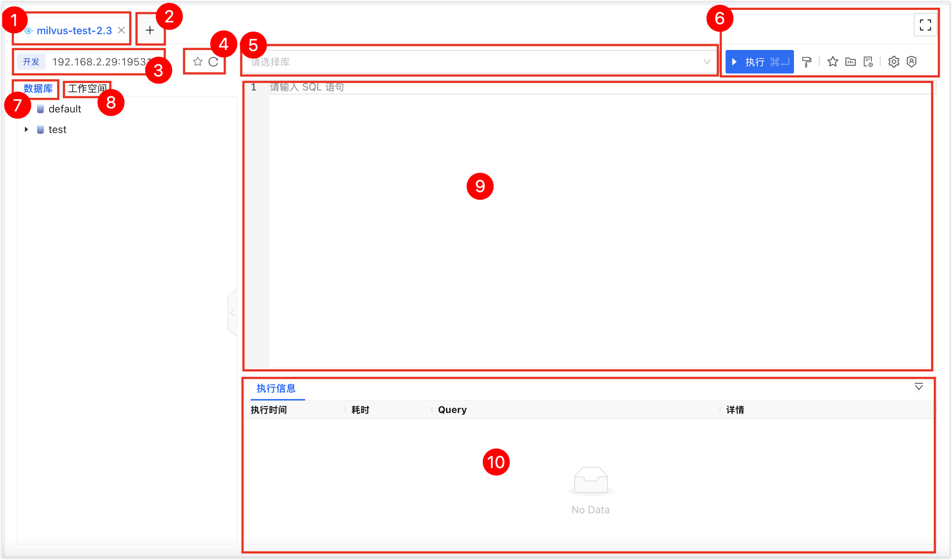Click line number 1 in the editor gutter

[x=254, y=87]
